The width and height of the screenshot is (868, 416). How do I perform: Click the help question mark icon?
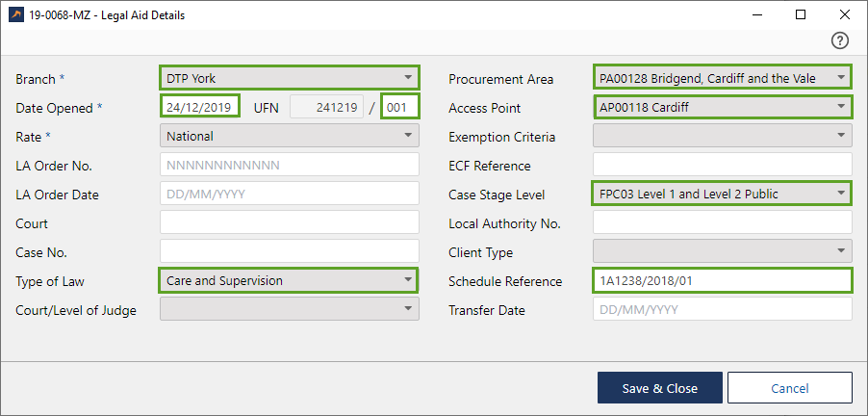(840, 40)
